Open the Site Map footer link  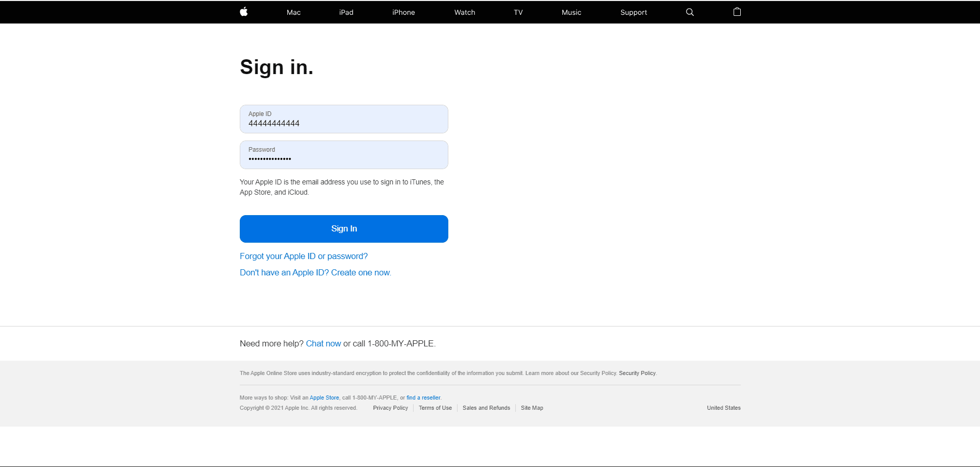[532, 408]
